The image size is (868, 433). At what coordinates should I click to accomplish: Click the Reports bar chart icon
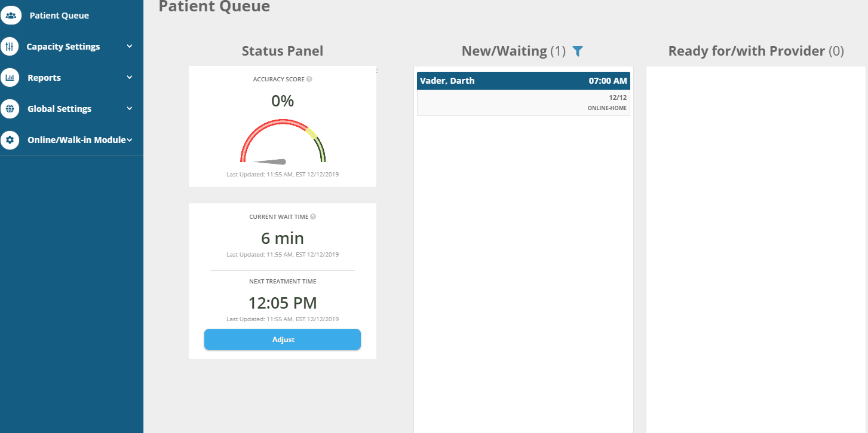[x=10, y=78]
